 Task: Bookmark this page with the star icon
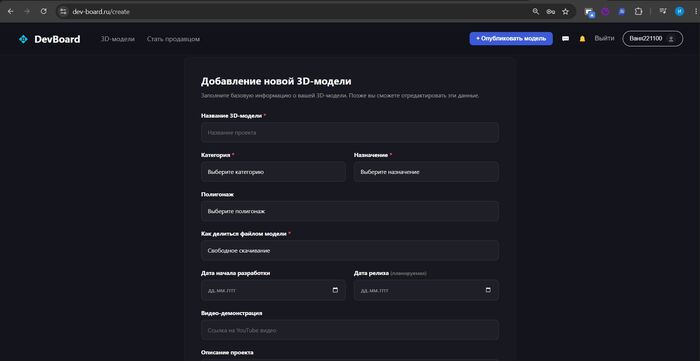(x=566, y=12)
